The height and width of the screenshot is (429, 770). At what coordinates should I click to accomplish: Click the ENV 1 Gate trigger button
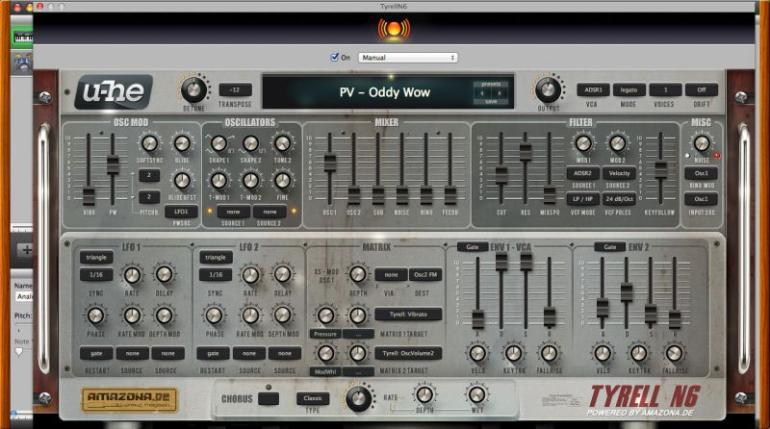pos(472,247)
